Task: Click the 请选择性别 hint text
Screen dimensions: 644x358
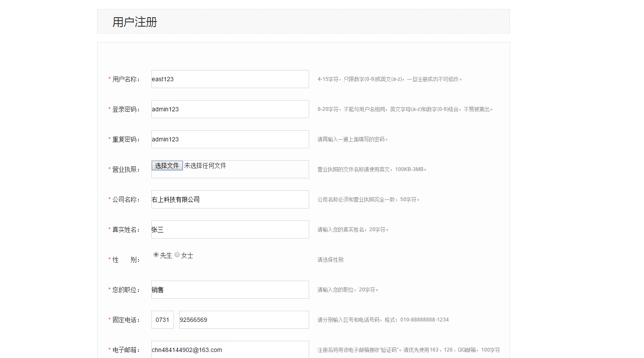Action: tap(330, 260)
